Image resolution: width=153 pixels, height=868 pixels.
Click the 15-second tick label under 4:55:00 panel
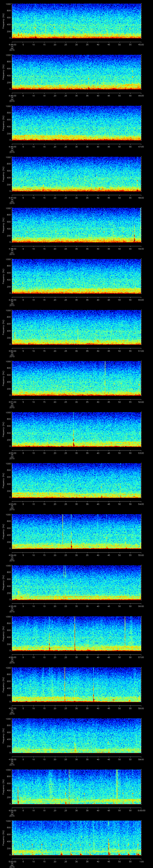(x=44, y=606)
